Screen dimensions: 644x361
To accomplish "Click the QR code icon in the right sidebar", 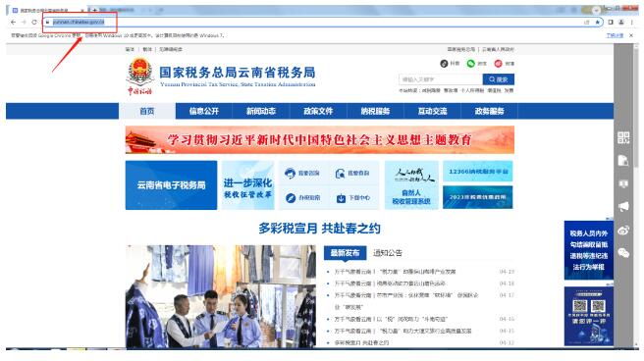I will click(x=623, y=137).
